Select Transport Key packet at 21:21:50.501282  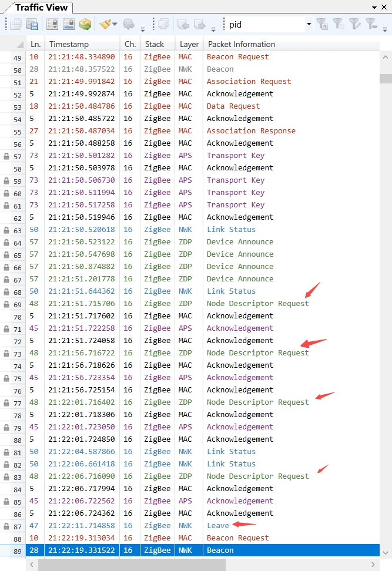[x=203, y=156]
